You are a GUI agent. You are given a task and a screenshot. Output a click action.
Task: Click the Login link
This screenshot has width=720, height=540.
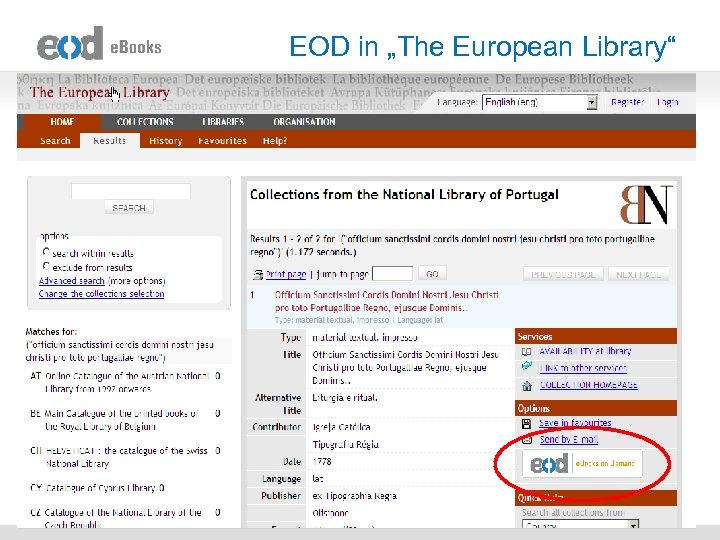667,102
